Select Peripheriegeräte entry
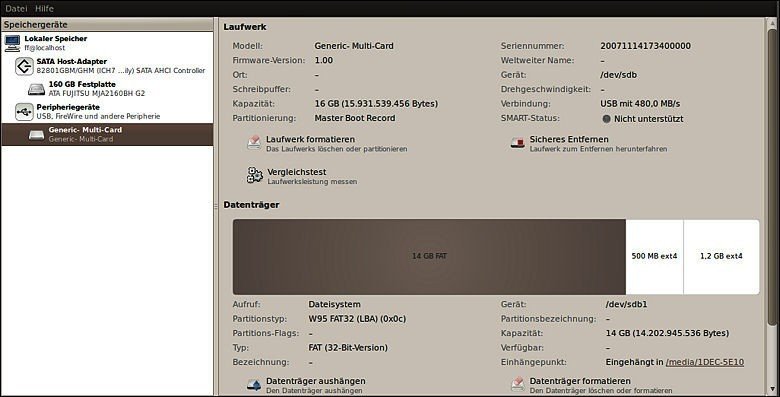This screenshot has height=397, width=780. click(107, 111)
